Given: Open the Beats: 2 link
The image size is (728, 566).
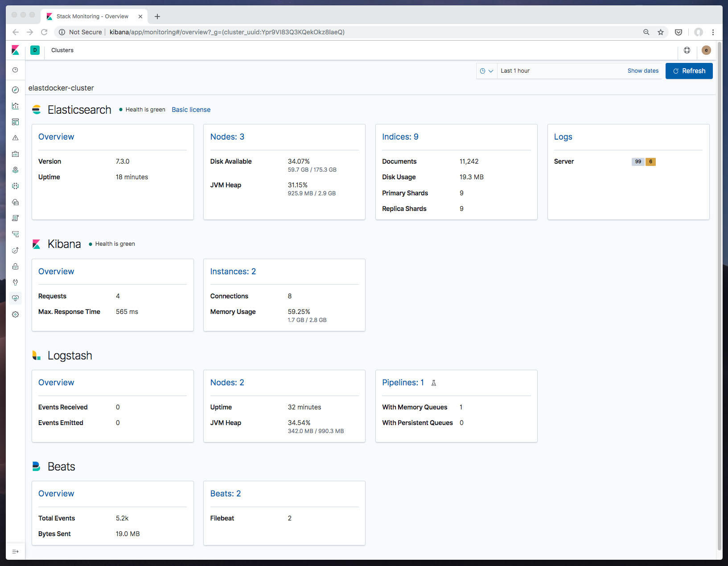Looking at the screenshot, I should pos(226,494).
